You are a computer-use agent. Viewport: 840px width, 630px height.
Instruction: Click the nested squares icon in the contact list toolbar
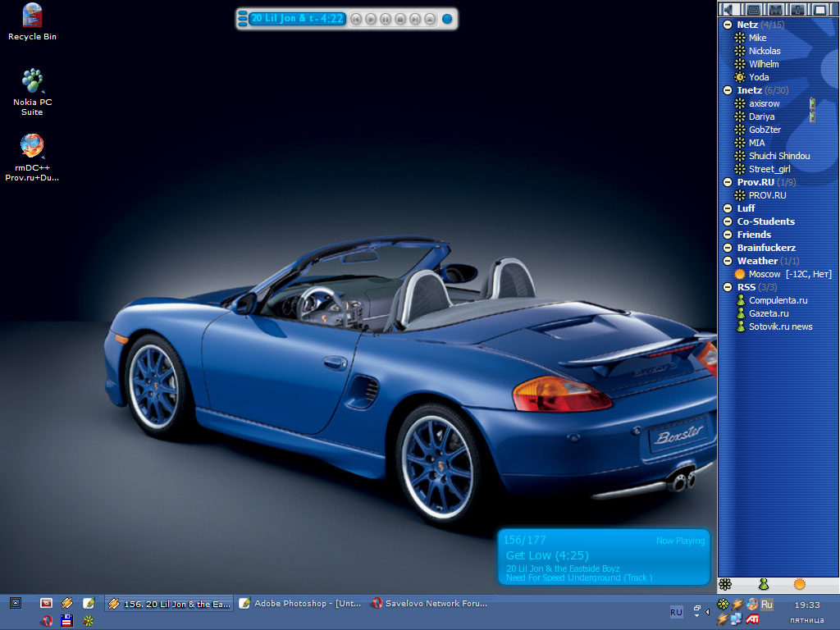[754, 9]
